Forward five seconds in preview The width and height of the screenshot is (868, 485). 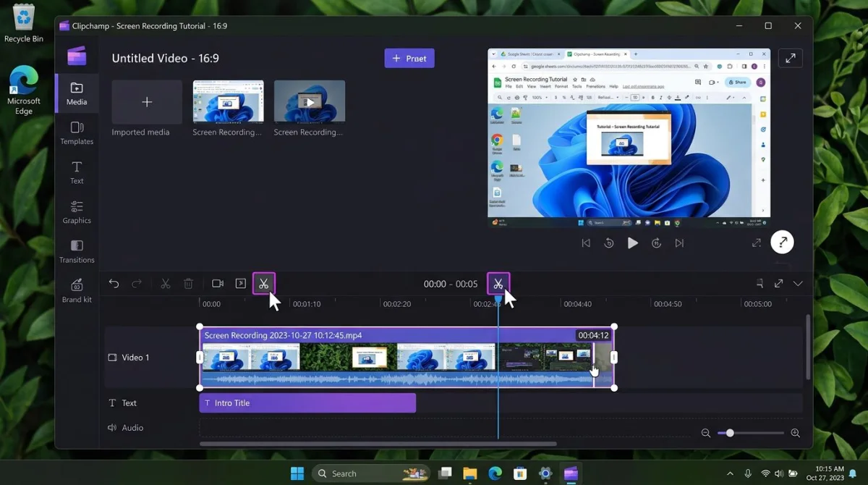pyautogui.click(x=656, y=243)
